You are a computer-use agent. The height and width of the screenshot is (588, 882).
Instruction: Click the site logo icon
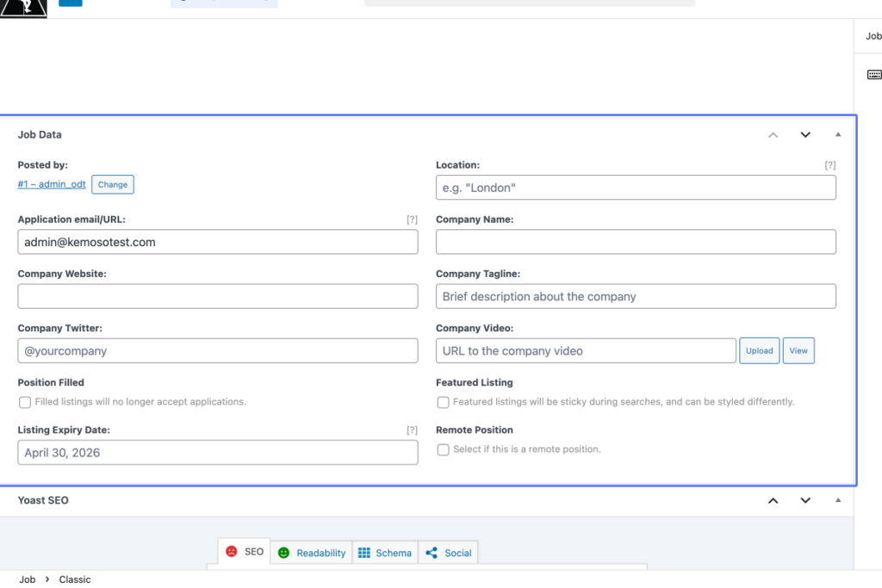click(23, 9)
